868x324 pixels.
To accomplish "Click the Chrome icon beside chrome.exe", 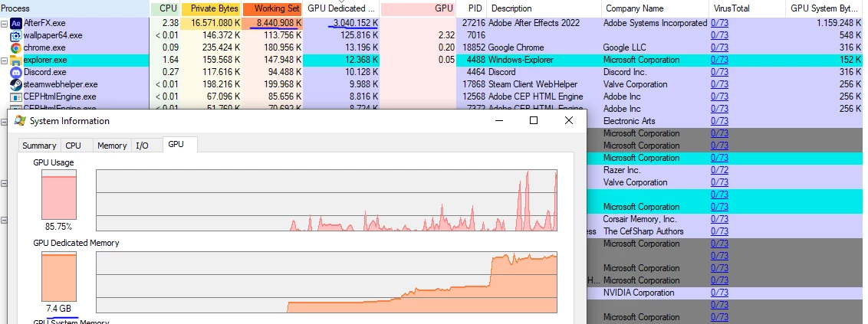I will pos(16,47).
